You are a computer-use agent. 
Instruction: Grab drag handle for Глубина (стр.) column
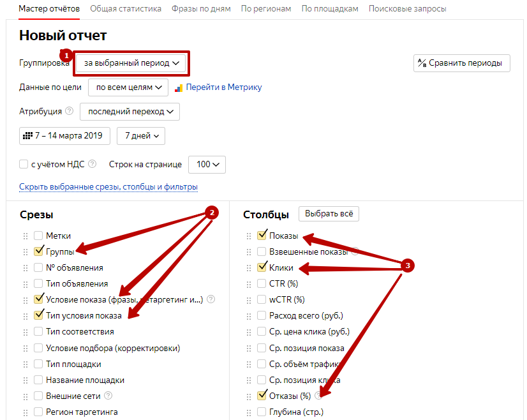[x=249, y=412]
